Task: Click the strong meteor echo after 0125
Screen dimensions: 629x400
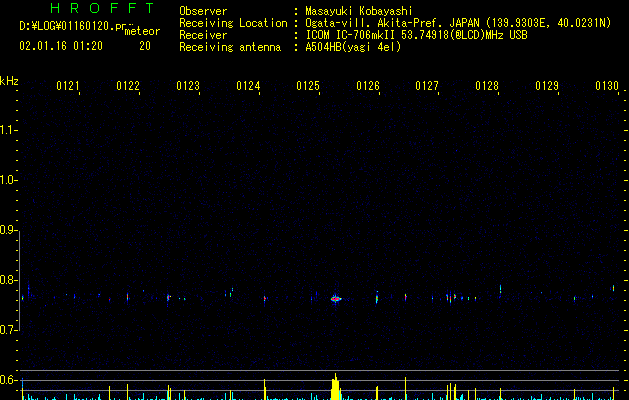Action: [x=336, y=298]
